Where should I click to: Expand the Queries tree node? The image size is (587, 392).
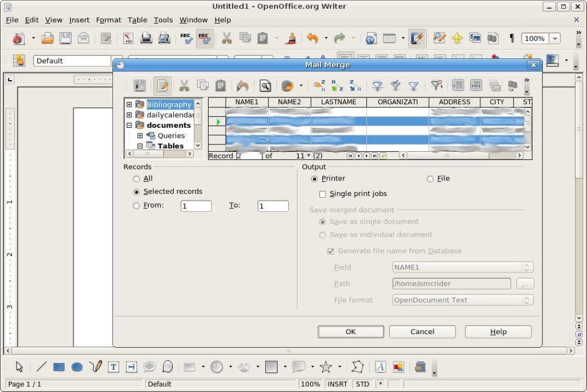(140, 135)
